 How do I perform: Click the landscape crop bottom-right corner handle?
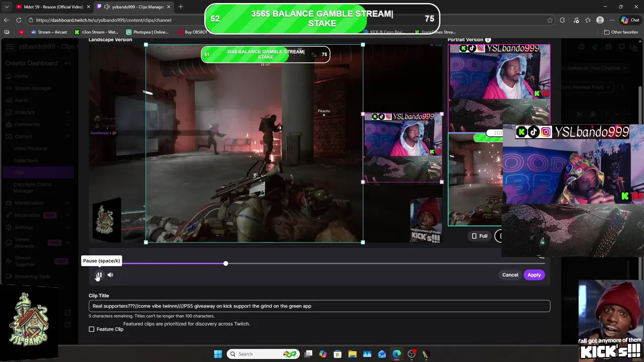tap(363, 242)
